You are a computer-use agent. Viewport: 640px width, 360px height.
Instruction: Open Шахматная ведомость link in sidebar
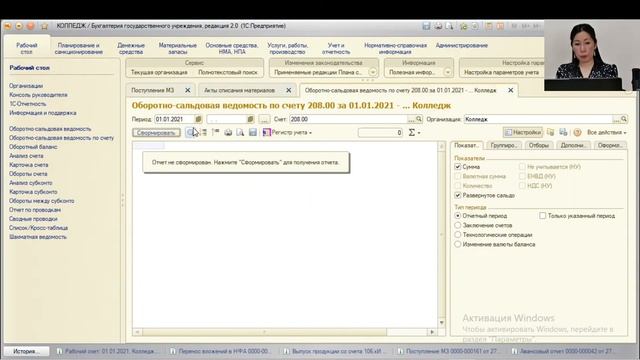[38, 237]
